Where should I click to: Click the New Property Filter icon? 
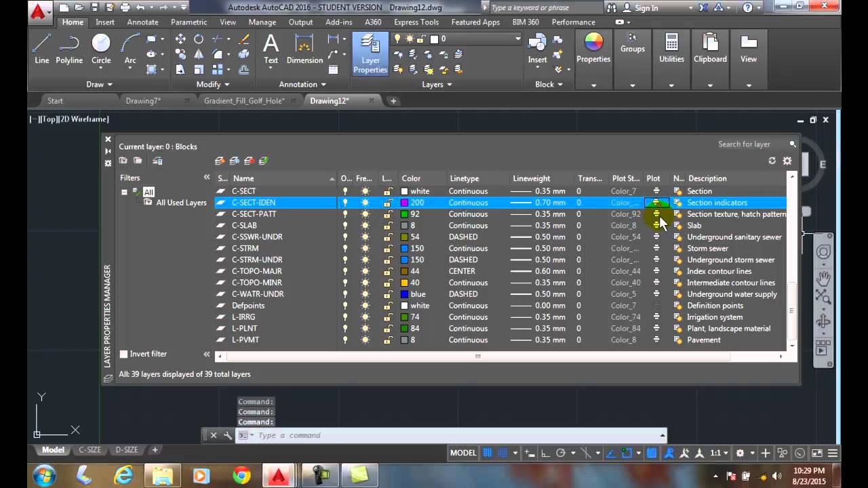tap(123, 161)
